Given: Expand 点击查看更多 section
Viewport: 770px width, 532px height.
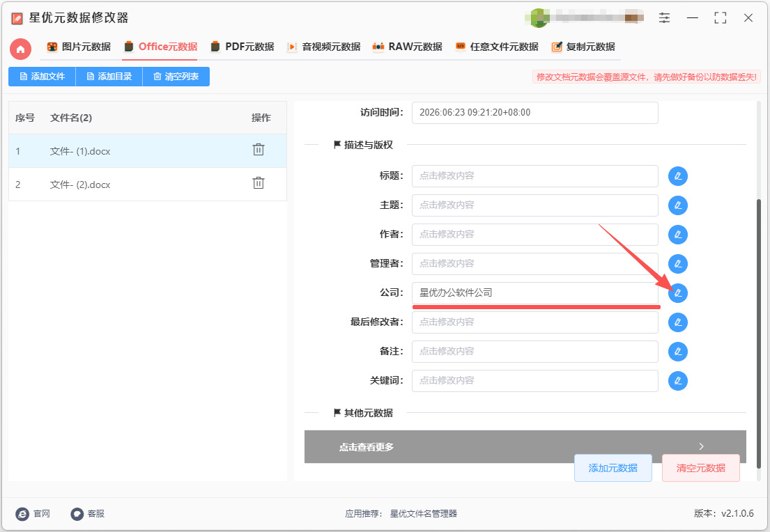Looking at the screenshot, I should [525, 446].
